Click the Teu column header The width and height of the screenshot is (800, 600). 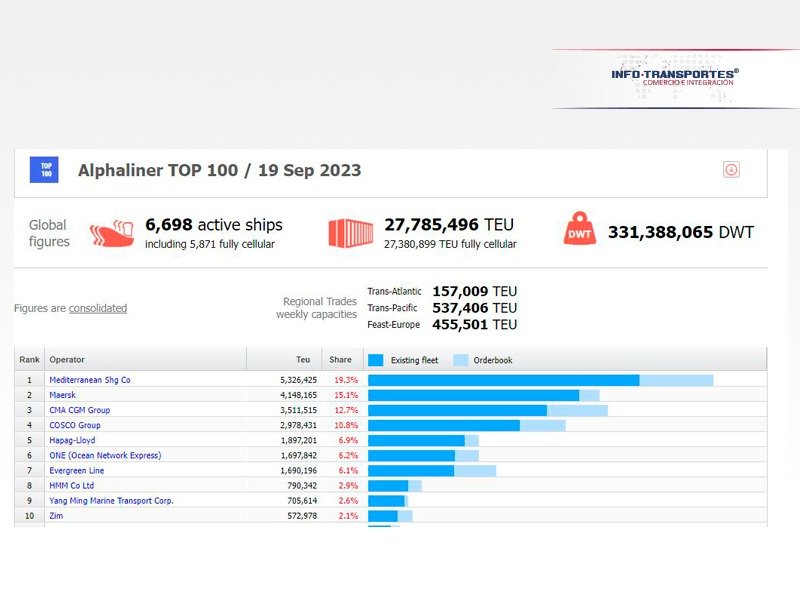pos(284,359)
